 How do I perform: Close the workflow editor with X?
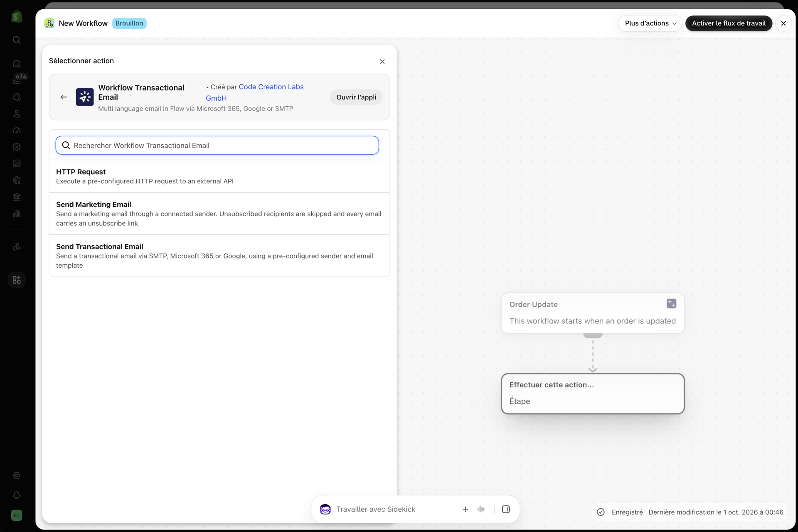point(783,23)
